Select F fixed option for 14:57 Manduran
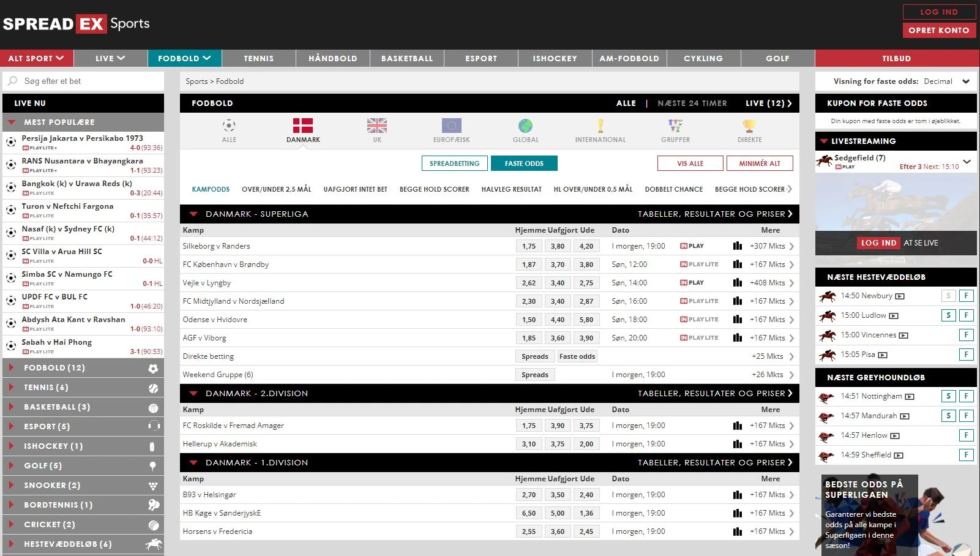 coord(966,416)
